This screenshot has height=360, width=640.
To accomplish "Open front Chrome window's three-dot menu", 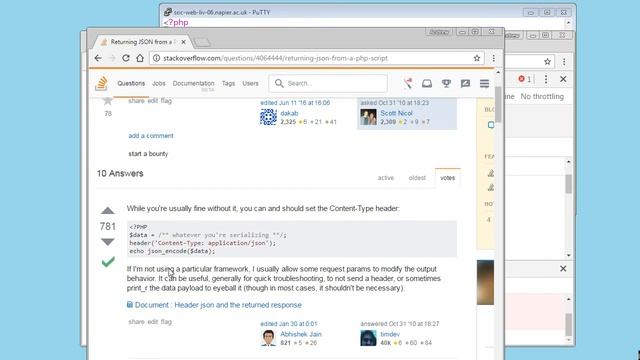I will click(x=493, y=58).
